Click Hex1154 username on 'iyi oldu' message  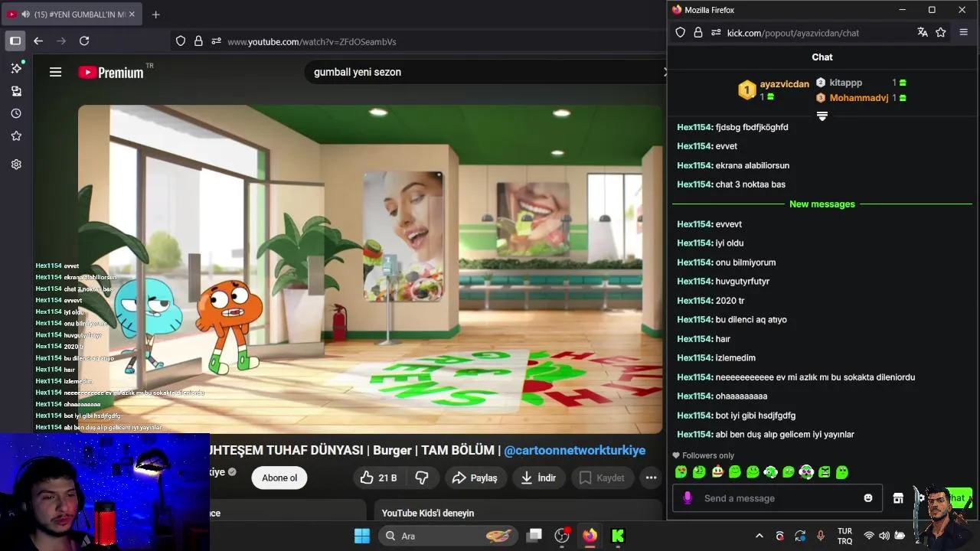tap(695, 243)
